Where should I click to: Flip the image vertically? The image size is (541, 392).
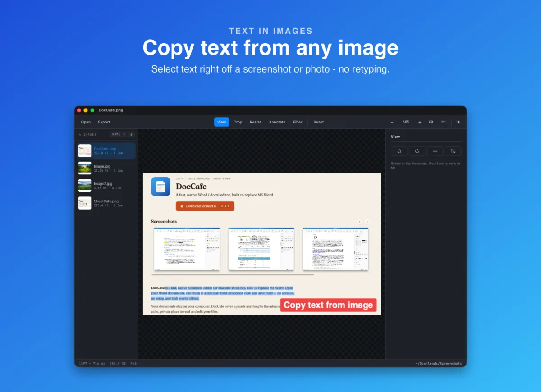coord(453,151)
